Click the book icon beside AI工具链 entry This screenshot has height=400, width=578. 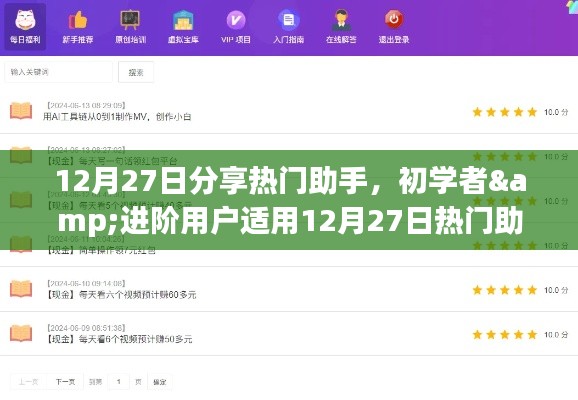[x=21, y=111]
